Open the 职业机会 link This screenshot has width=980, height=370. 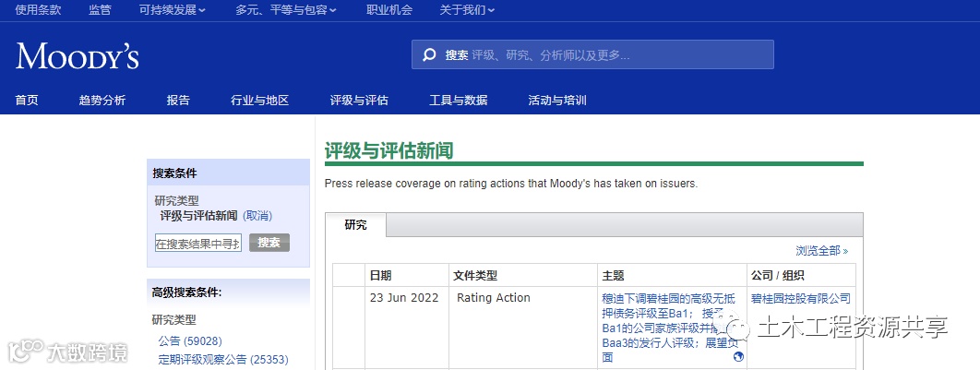click(x=389, y=10)
